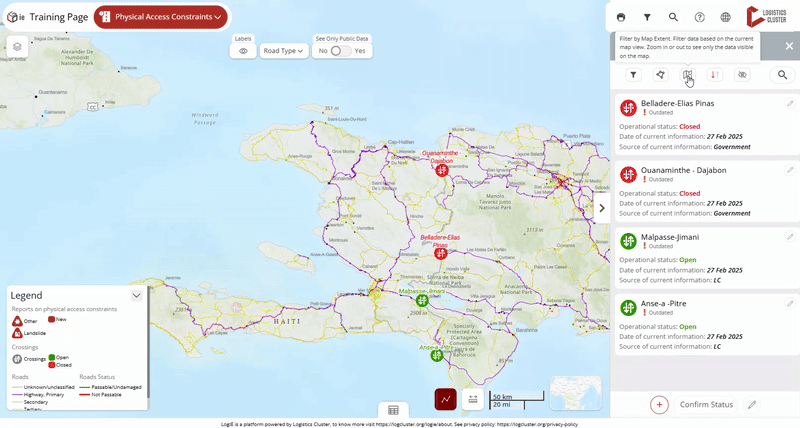Image resolution: width=800 pixels, height=428 pixels.
Task: Click the Yes label of public data toggle
Action: point(360,51)
